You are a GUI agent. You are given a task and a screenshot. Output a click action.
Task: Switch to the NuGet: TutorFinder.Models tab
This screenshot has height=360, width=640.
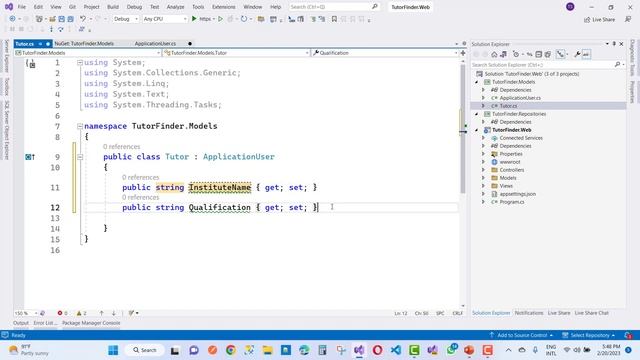point(84,44)
